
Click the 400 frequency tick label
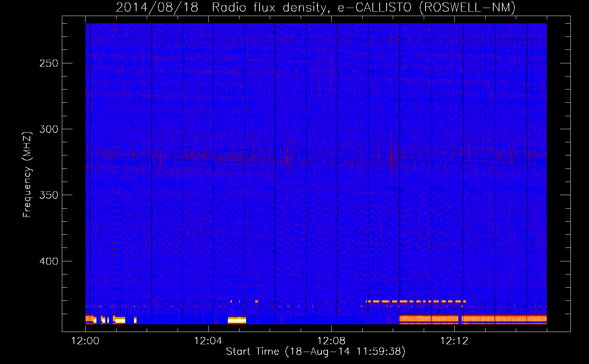pyautogui.click(x=49, y=261)
